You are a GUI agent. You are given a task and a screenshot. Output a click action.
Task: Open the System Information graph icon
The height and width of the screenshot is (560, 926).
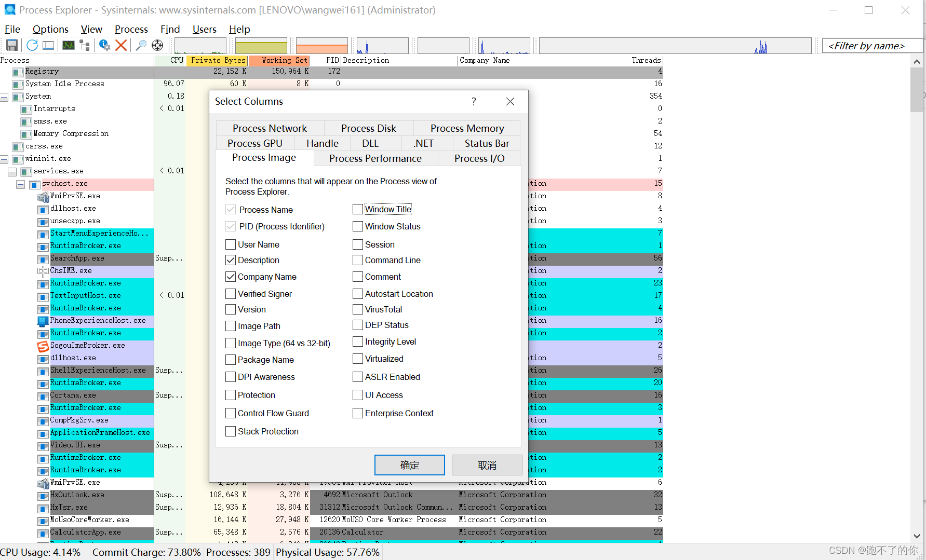click(69, 46)
